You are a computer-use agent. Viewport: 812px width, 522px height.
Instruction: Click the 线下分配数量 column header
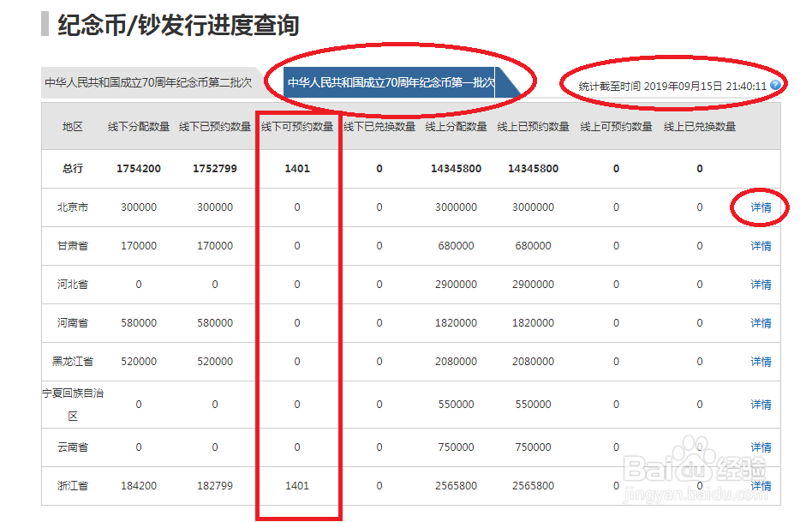(139, 127)
